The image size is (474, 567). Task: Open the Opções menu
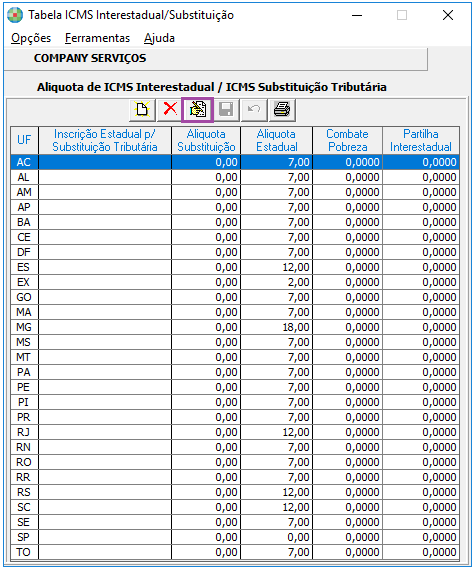tap(31, 38)
